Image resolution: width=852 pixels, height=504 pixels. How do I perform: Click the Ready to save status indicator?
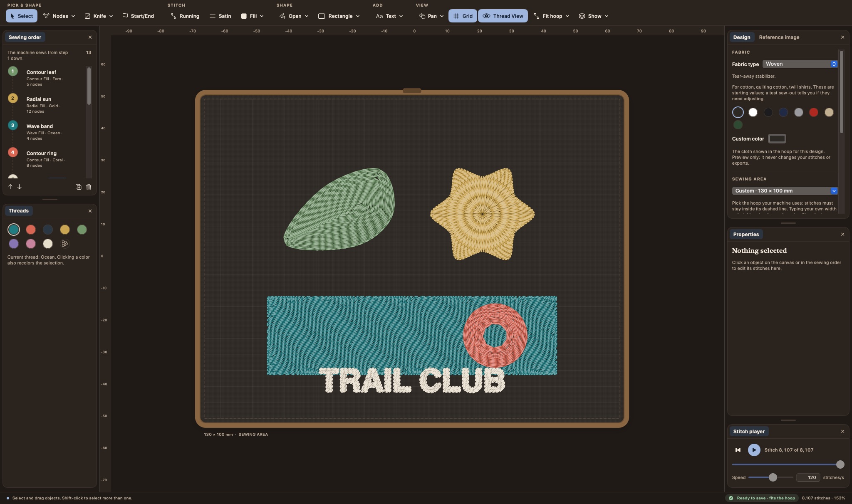pos(761,498)
